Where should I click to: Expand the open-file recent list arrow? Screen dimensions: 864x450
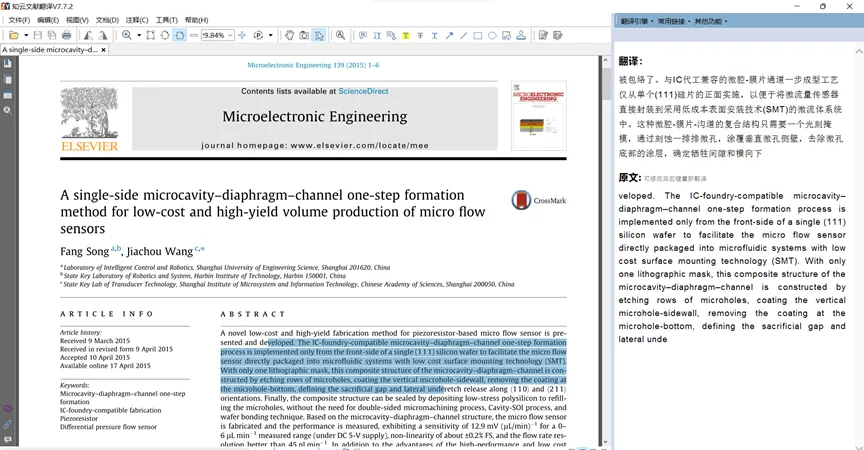(26, 35)
